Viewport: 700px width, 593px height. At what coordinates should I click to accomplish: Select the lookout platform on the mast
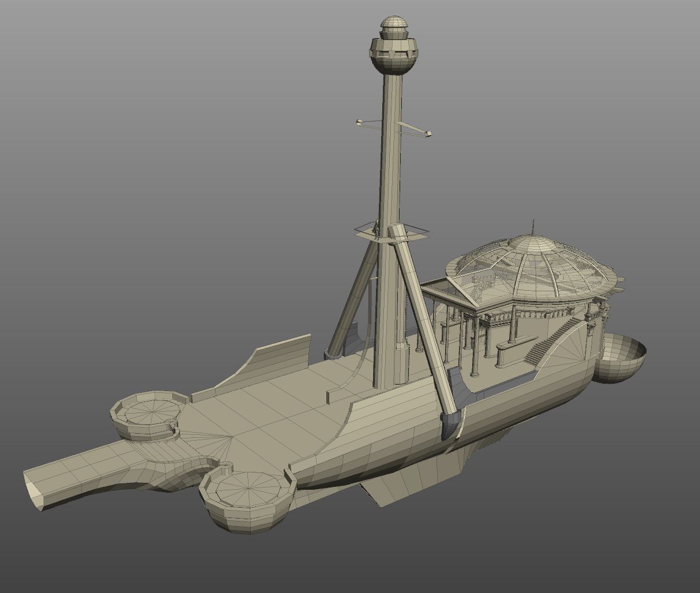[x=392, y=232]
